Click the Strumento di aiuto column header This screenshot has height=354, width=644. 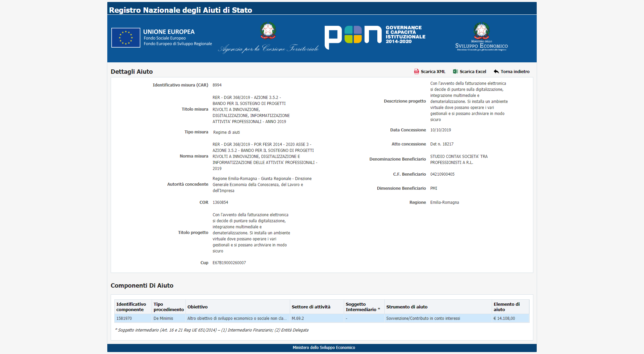407,307
